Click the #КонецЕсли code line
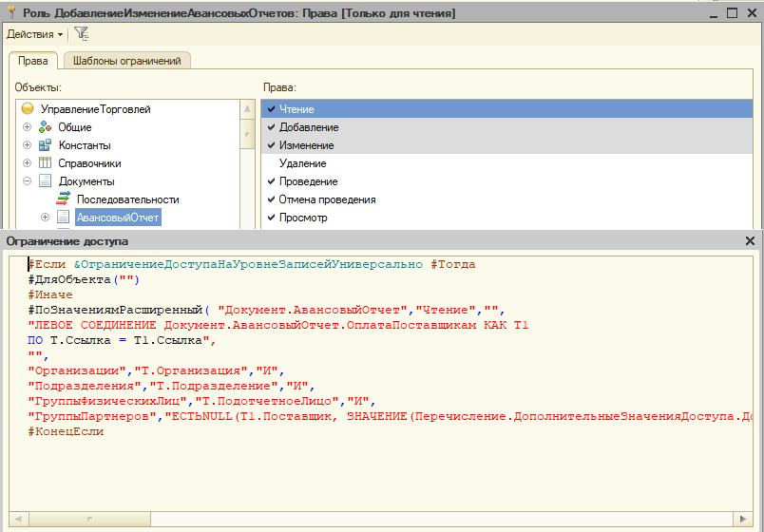The image size is (764, 532). coord(66,431)
